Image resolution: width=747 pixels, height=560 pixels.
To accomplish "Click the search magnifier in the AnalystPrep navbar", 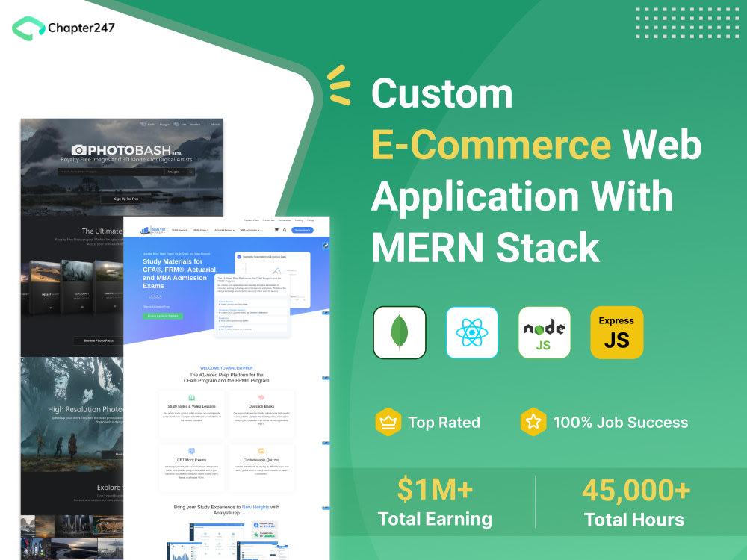I will click(285, 230).
